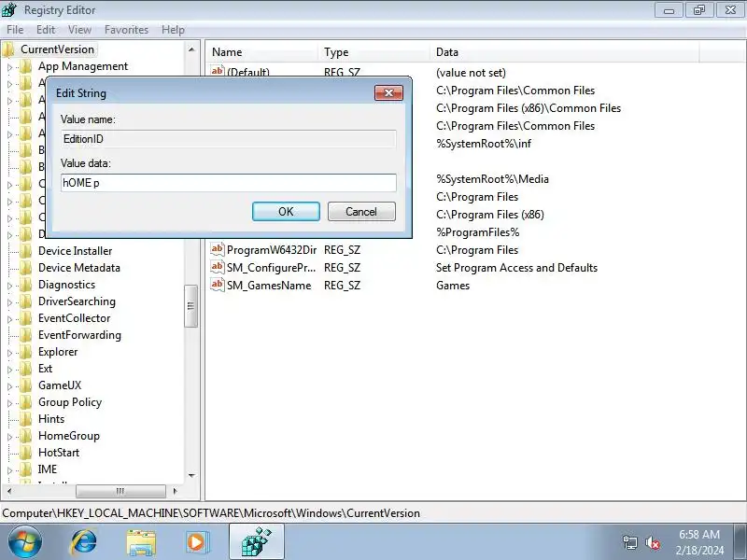Click the Show desktop button at taskbar end

click(740, 542)
